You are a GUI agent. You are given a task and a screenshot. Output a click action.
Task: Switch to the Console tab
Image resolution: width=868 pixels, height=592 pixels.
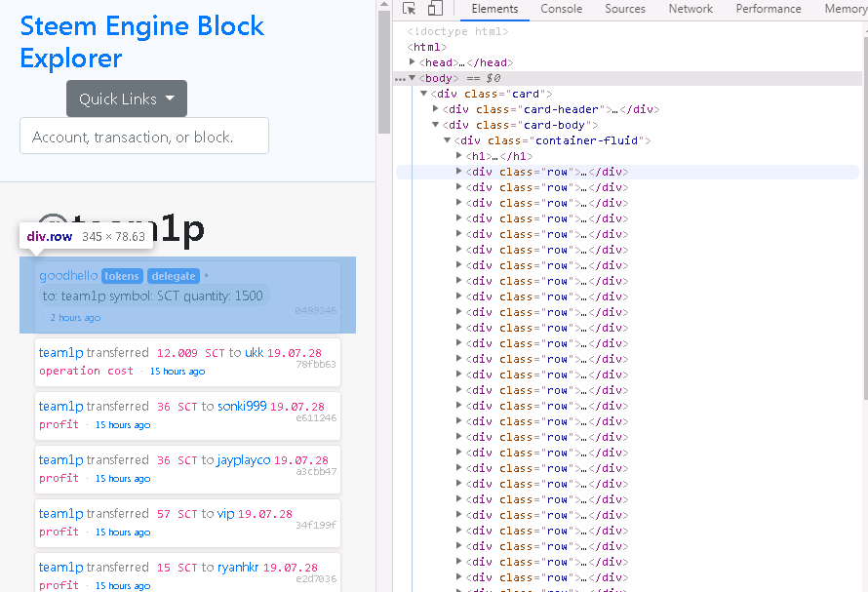pos(562,9)
